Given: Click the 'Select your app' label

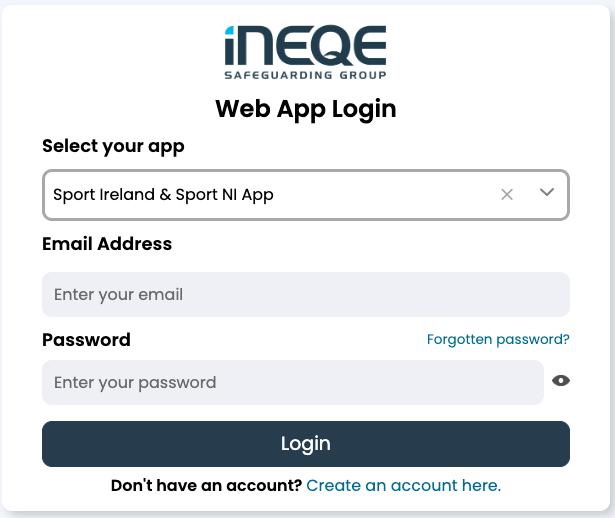Looking at the screenshot, I should point(113,146).
